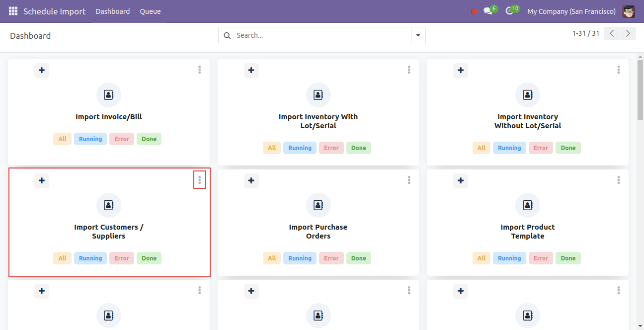
Task: Click contact book icon of Import Inventory With Lot/Serial
Action: [318, 95]
